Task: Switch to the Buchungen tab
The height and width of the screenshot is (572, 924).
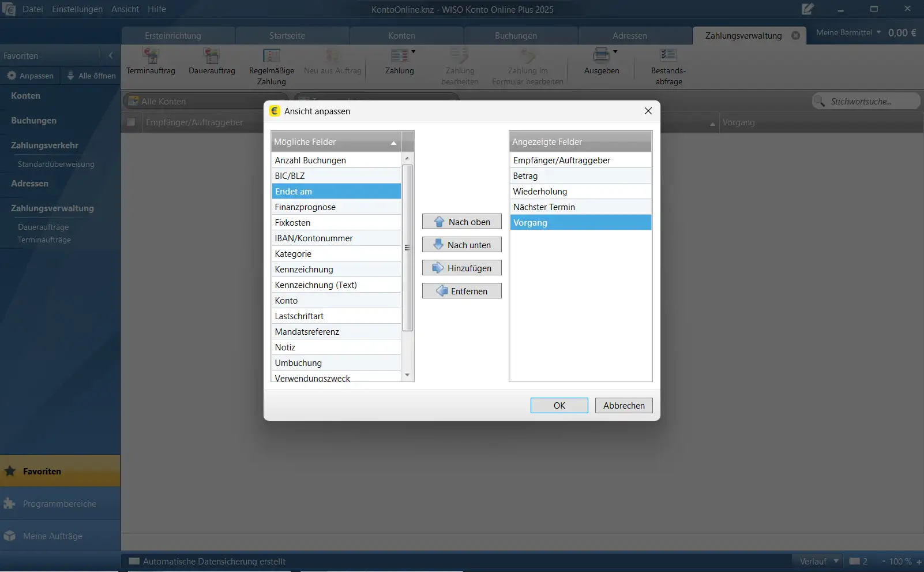Action: pos(516,36)
